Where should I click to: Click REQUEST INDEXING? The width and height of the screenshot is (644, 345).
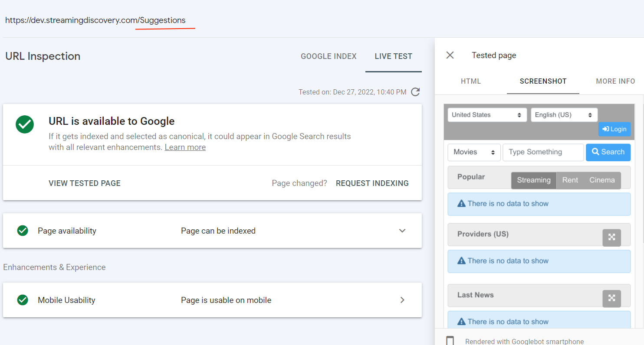372,183
